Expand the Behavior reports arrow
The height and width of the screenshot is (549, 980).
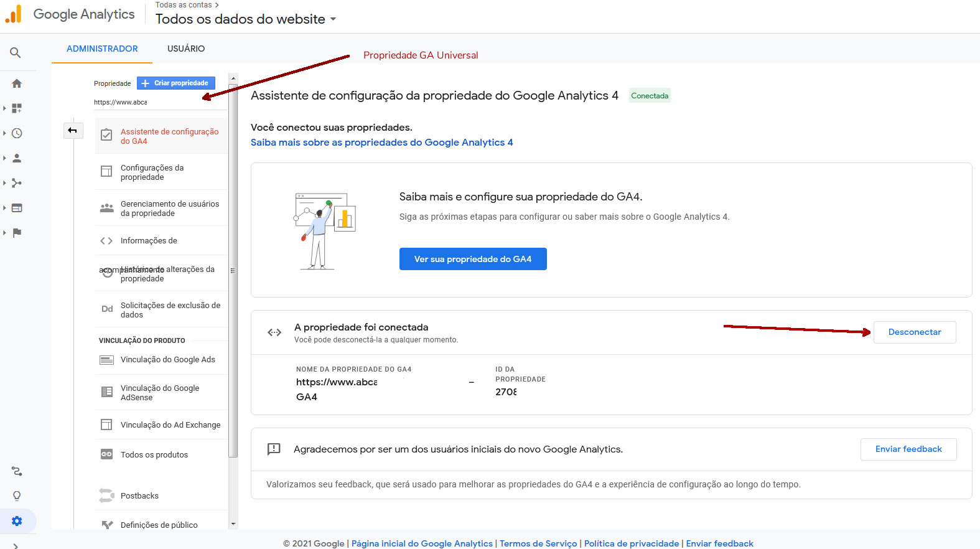[4, 208]
